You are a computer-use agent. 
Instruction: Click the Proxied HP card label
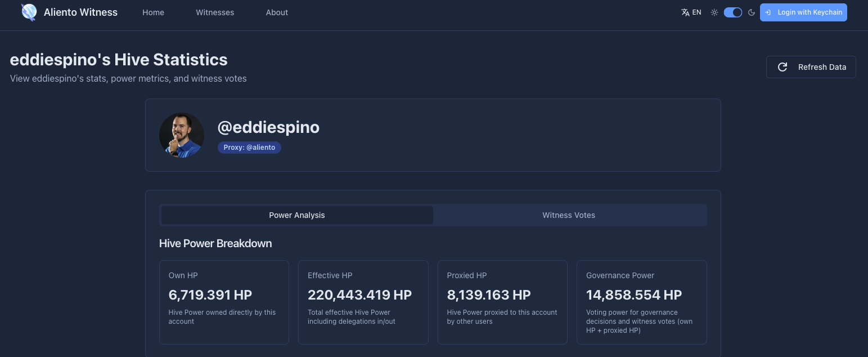tap(467, 275)
